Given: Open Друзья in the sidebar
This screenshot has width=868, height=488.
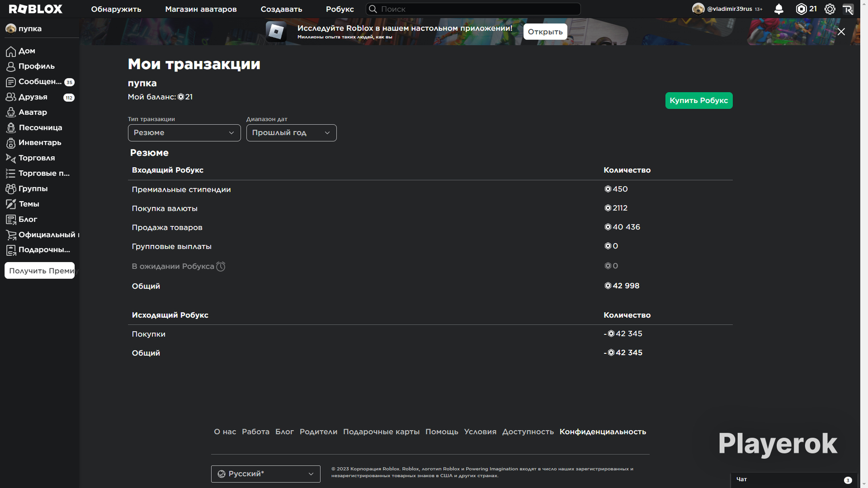Looking at the screenshot, I should (x=33, y=97).
